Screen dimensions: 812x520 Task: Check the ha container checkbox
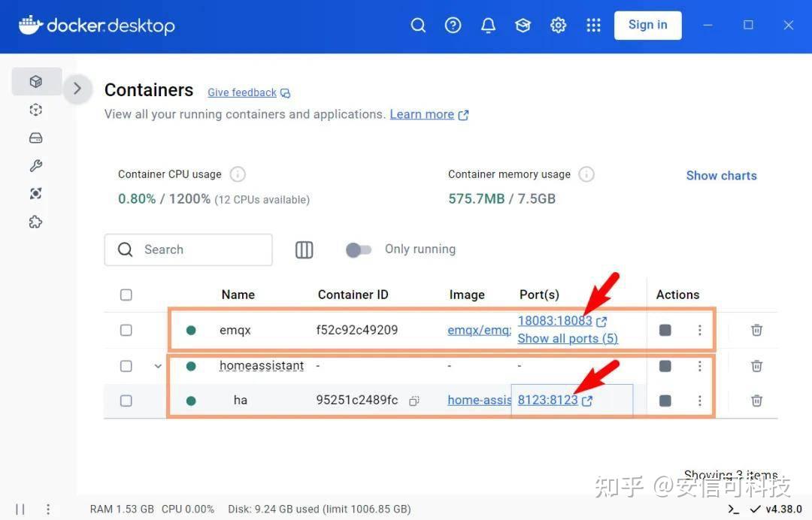coord(126,401)
